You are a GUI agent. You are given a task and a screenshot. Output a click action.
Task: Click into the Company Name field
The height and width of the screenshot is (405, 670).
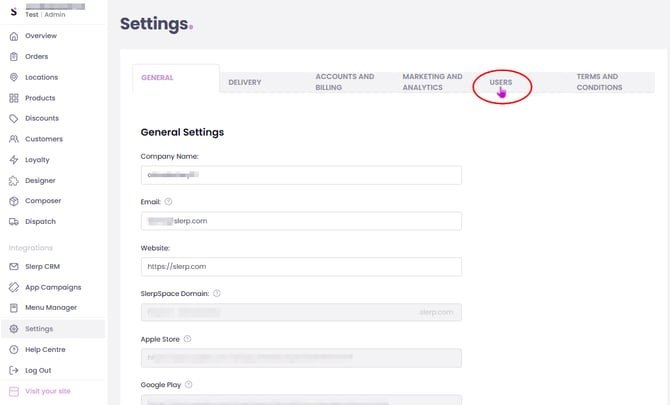click(301, 175)
